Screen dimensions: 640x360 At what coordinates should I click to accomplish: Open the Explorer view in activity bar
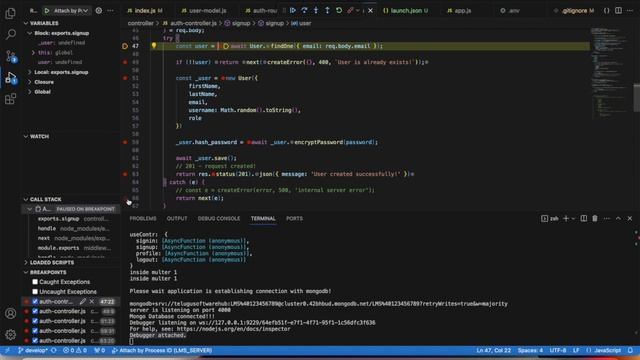[10, 13]
